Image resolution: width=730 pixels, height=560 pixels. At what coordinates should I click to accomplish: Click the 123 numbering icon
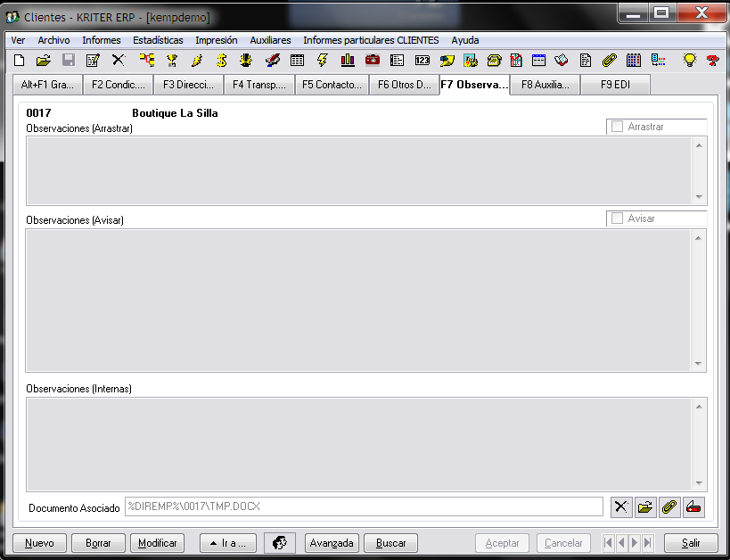coord(422,60)
